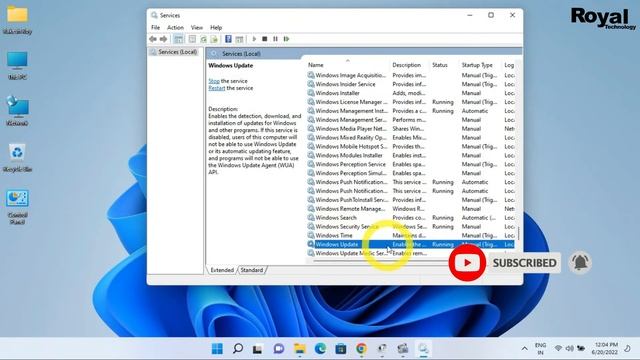Click the Back arrow in Services toolbar
This screenshot has height=360, width=640.
point(153,39)
